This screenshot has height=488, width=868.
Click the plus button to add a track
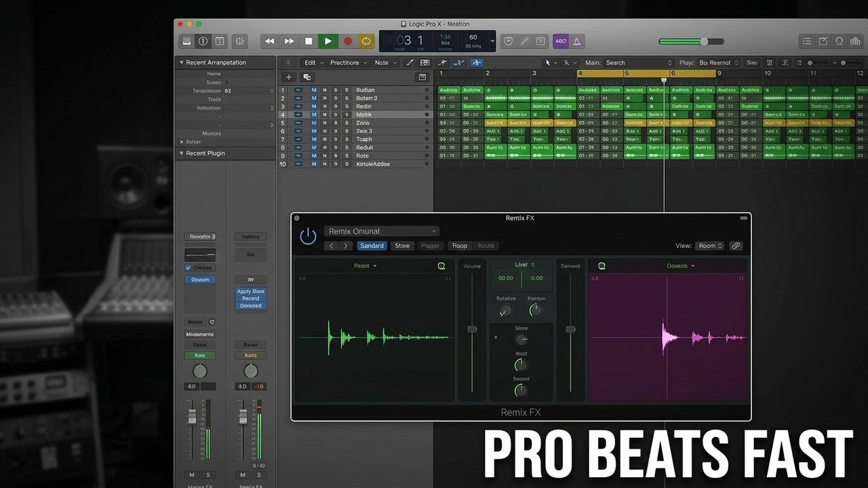pos(289,77)
